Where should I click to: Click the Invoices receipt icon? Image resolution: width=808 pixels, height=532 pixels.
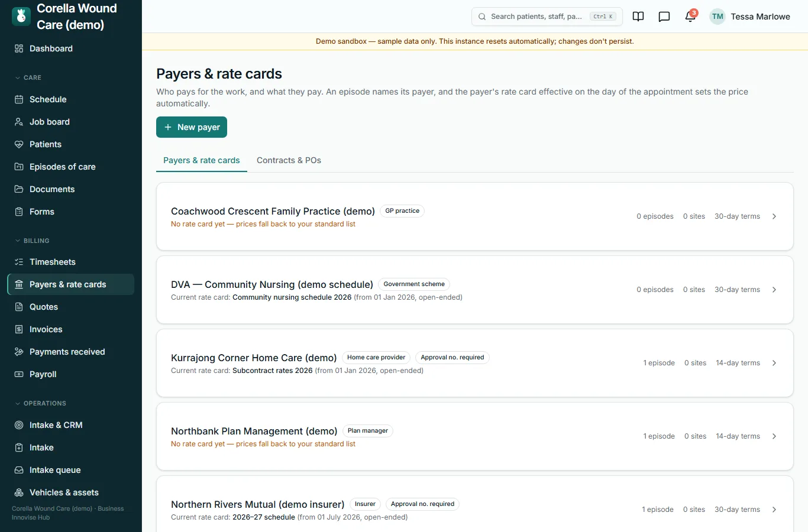coord(19,329)
